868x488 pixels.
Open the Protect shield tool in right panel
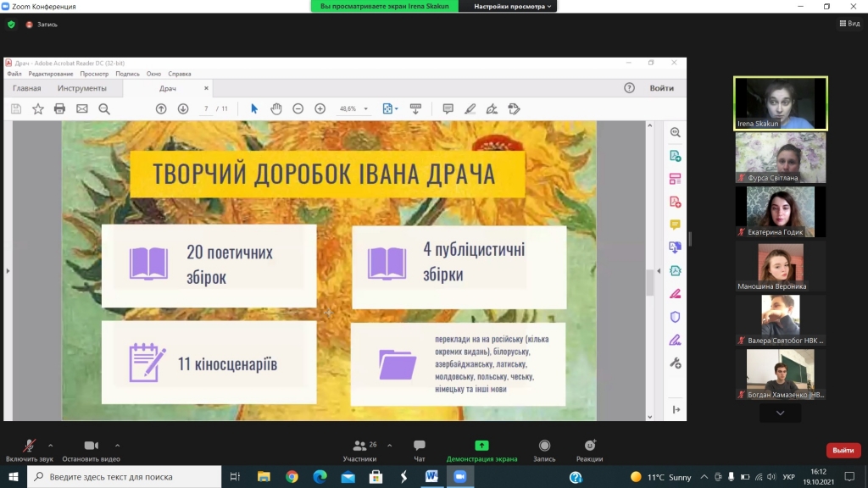[676, 317]
